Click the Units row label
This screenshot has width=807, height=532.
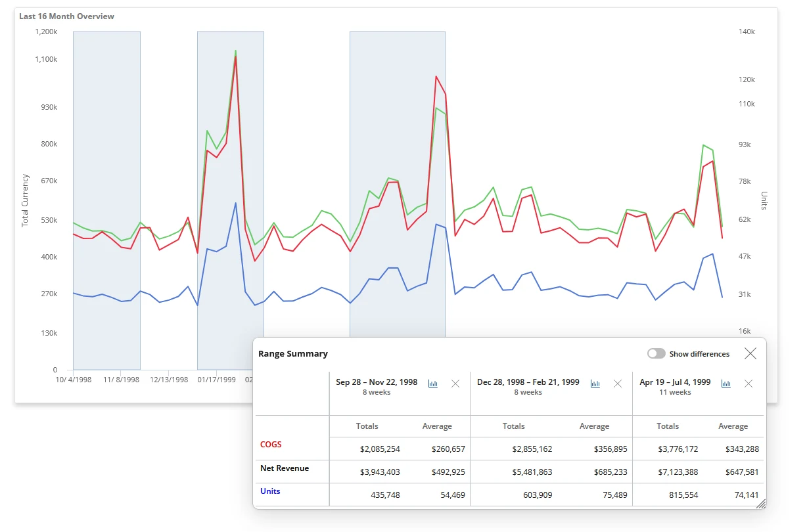pyautogui.click(x=270, y=491)
